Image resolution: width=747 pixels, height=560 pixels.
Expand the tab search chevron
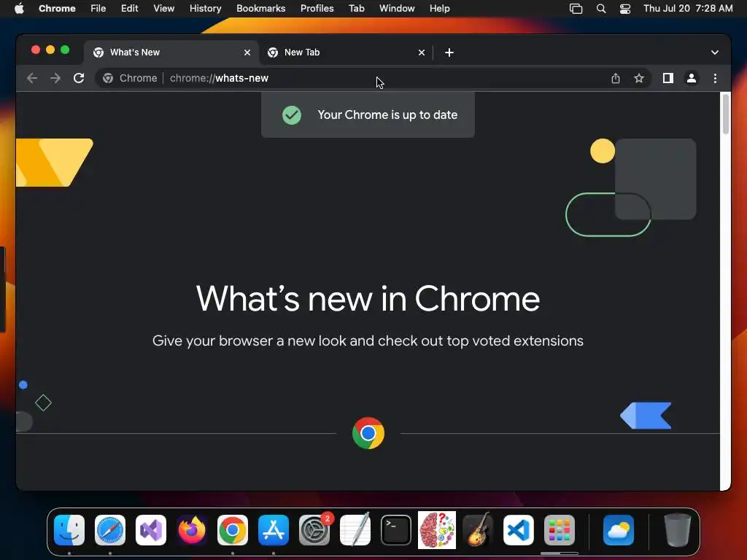tap(715, 52)
